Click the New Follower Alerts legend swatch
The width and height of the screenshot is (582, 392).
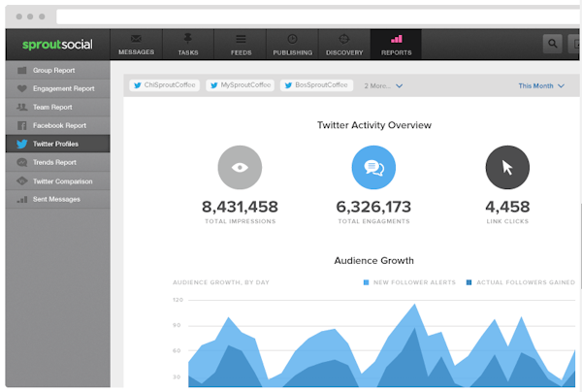coord(367,282)
